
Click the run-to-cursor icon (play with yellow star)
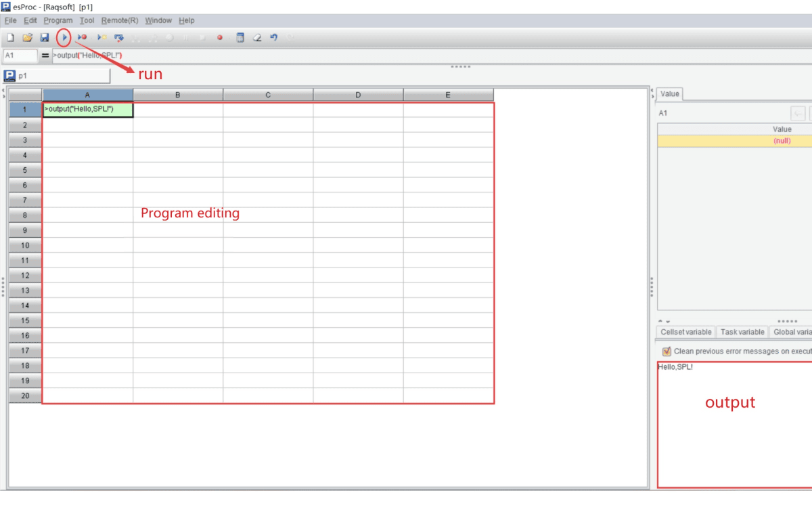(101, 38)
